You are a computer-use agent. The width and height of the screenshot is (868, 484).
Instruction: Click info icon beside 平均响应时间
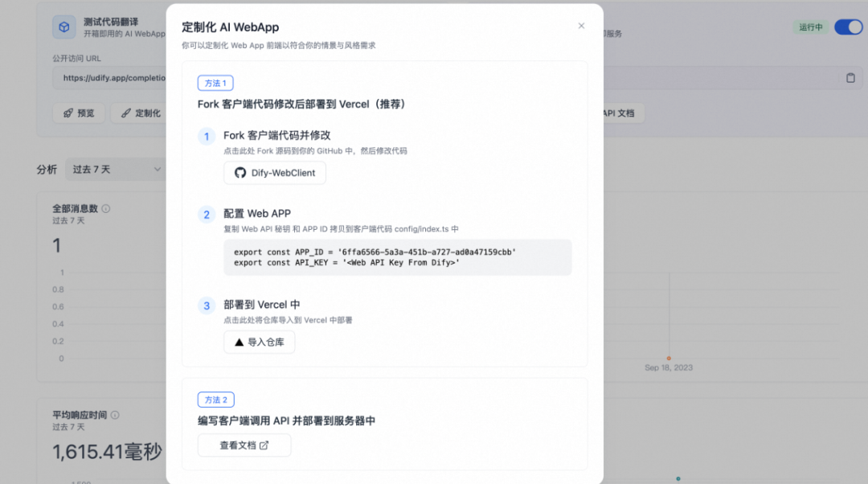coord(115,415)
